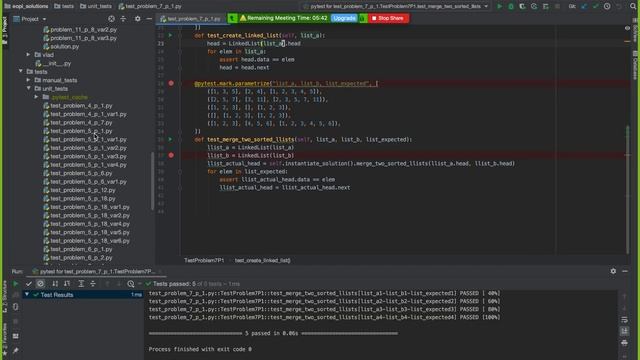Screen dimensions: 640x360
Task: Open Project panel settings gear
Action: coord(138,19)
